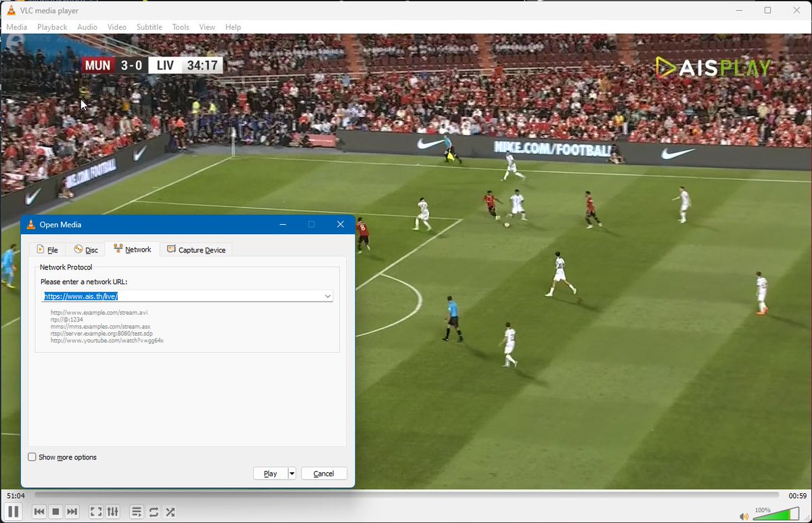Stop playback with the stop button
812x523 pixels.
[56, 512]
